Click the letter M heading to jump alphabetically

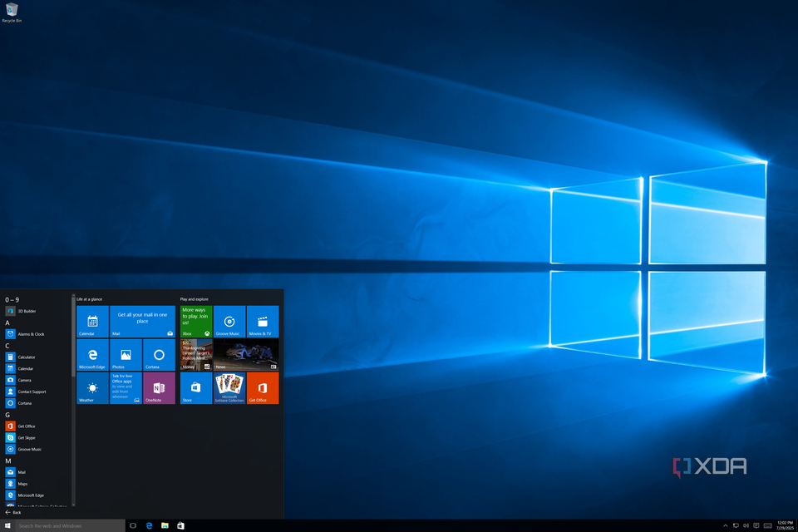(x=8, y=460)
